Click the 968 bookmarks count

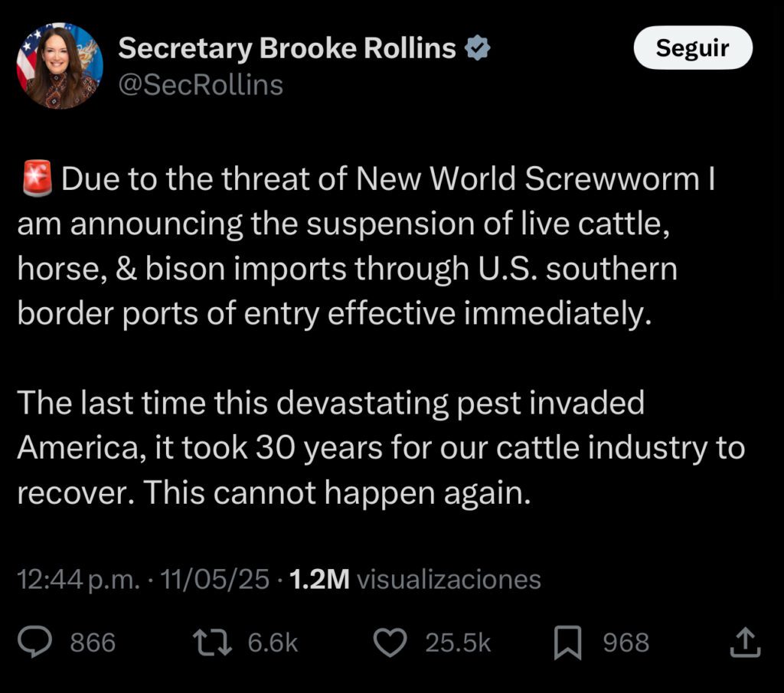pyautogui.click(x=626, y=642)
